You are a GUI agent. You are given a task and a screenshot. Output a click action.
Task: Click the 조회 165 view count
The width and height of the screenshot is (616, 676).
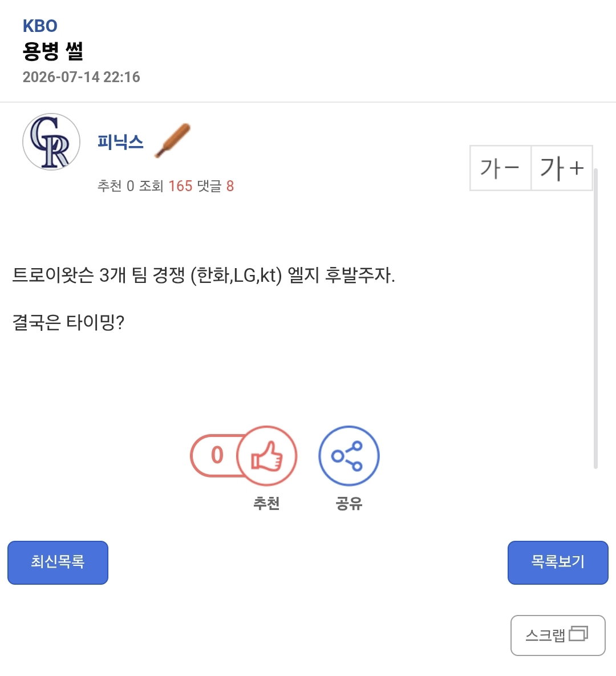tap(165, 186)
